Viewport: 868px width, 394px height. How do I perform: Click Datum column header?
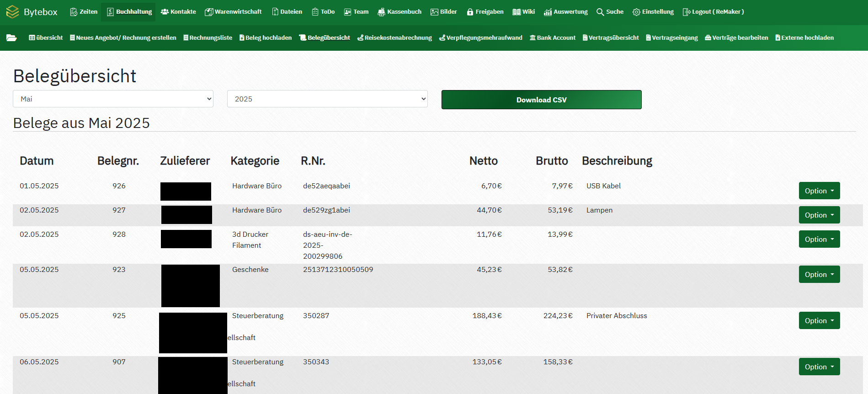pyautogui.click(x=37, y=161)
